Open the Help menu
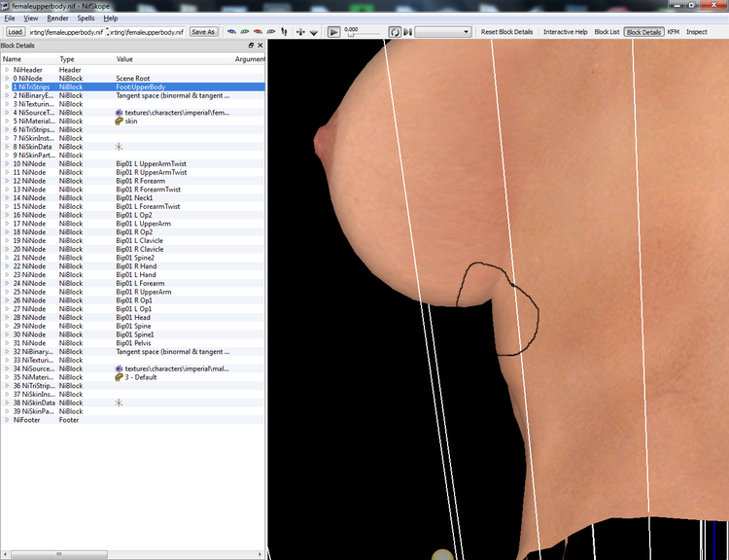729x560 pixels. pos(110,18)
